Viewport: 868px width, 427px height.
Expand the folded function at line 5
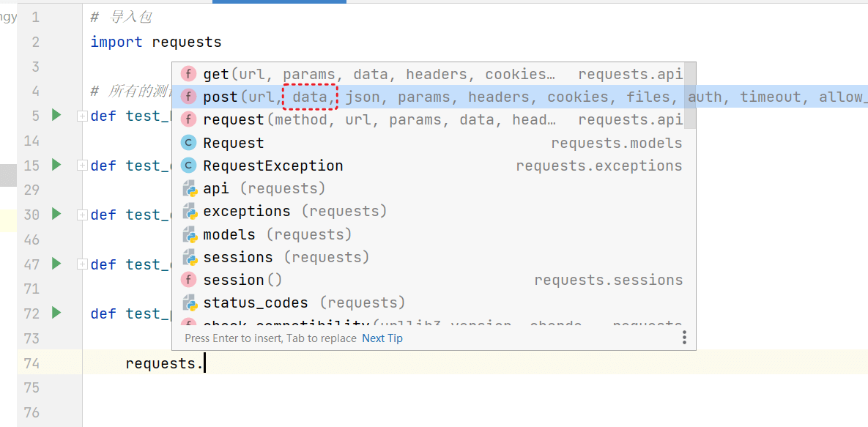point(82,116)
